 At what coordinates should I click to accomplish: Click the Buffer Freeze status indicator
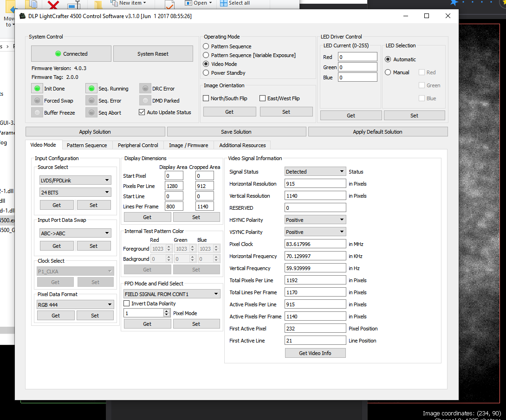point(37,112)
